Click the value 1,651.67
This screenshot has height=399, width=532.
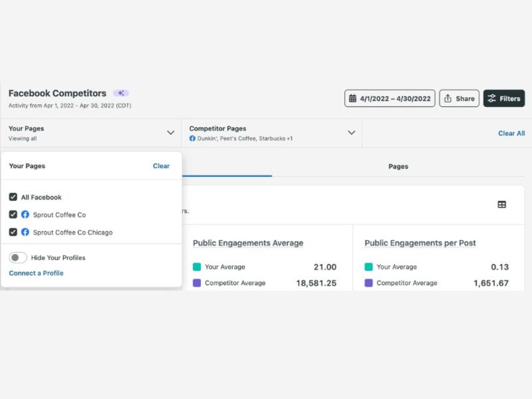pyautogui.click(x=491, y=283)
